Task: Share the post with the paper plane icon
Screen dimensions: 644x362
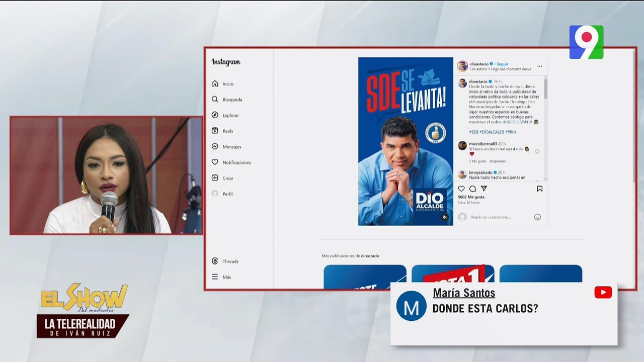Action: pos(484,189)
